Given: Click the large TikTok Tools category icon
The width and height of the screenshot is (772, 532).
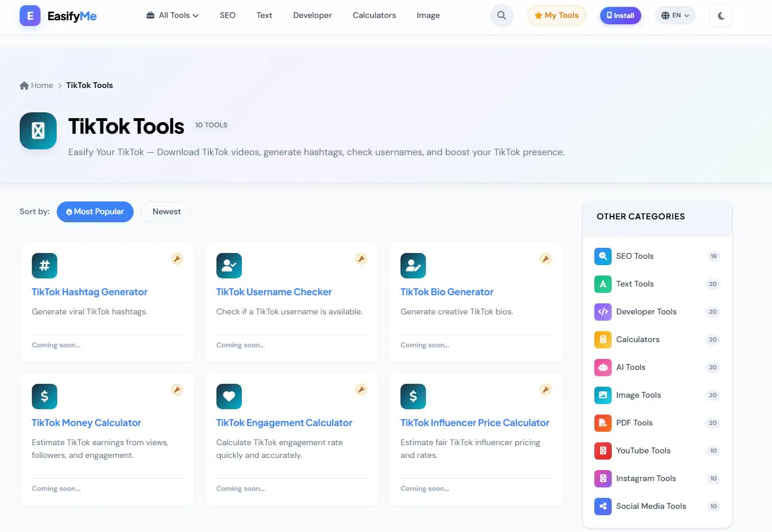Looking at the screenshot, I should click(x=38, y=131).
